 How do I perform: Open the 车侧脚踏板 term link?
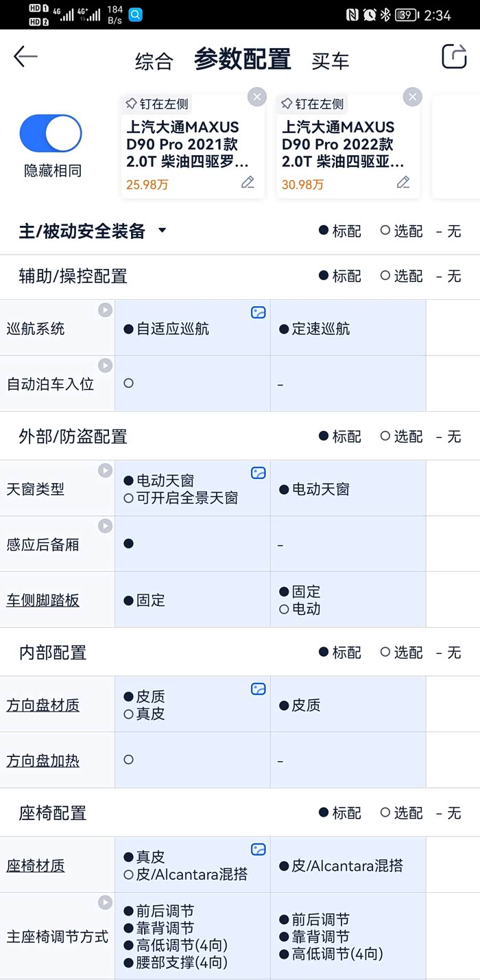click(x=43, y=600)
